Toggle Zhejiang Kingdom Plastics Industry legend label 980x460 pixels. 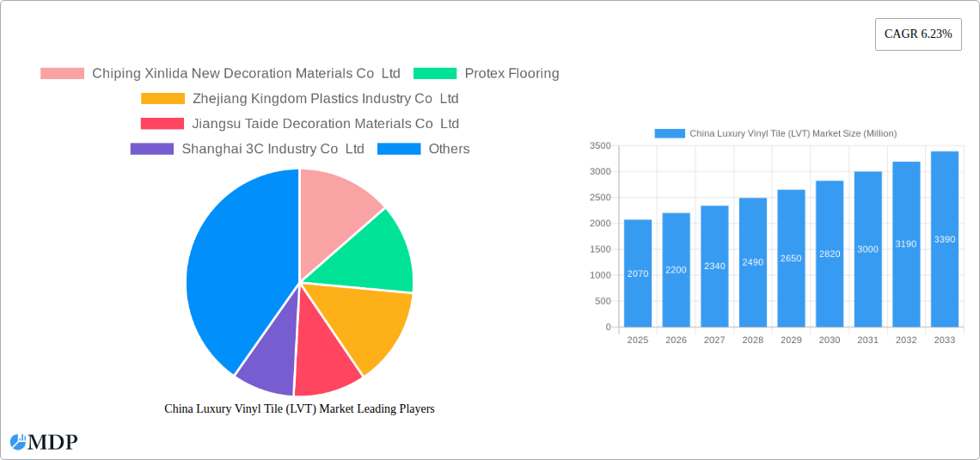326,99
